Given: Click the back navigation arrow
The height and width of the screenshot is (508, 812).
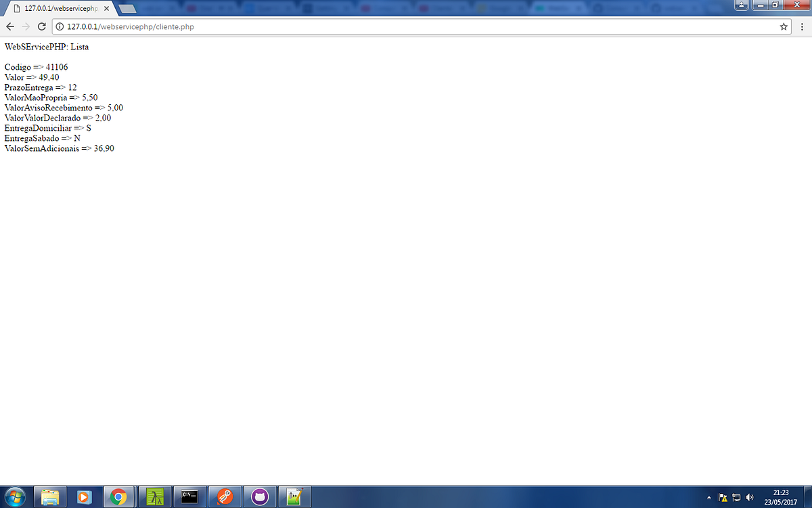Looking at the screenshot, I should click(10, 26).
